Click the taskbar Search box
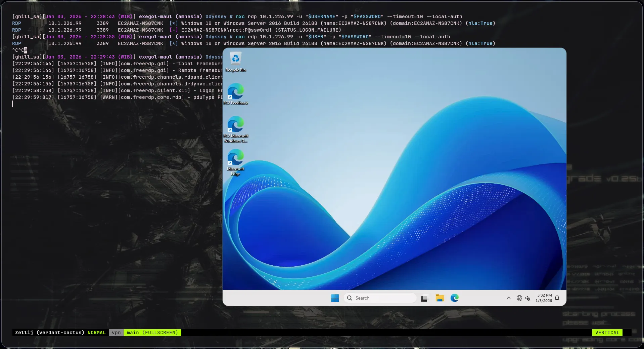The height and width of the screenshot is (349, 644). click(380, 298)
